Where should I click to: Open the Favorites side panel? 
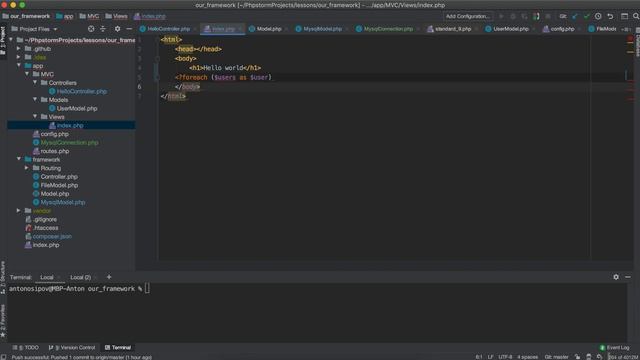point(3,320)
